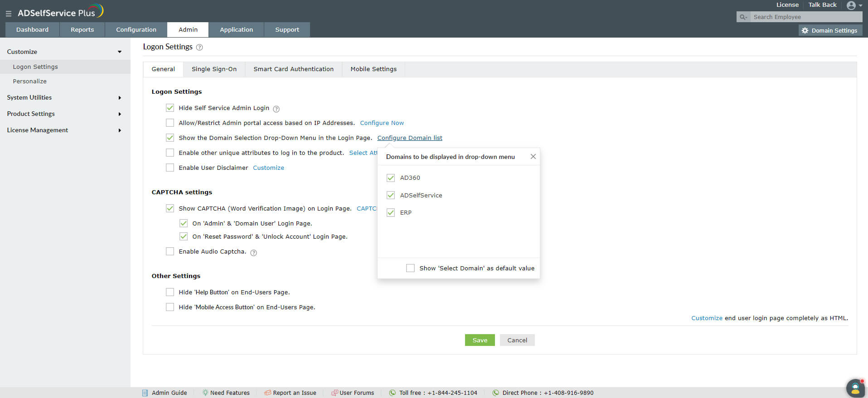Click the Direct Phone icon
This screenshot has height=398, width=868.
pyautogui.click(x=496, y=393)
